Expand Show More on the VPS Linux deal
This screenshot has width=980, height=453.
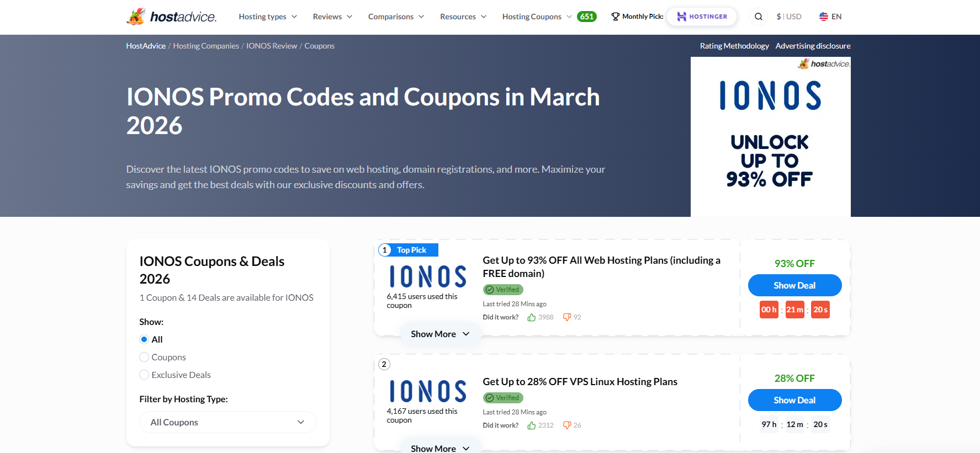click(440, 446)
